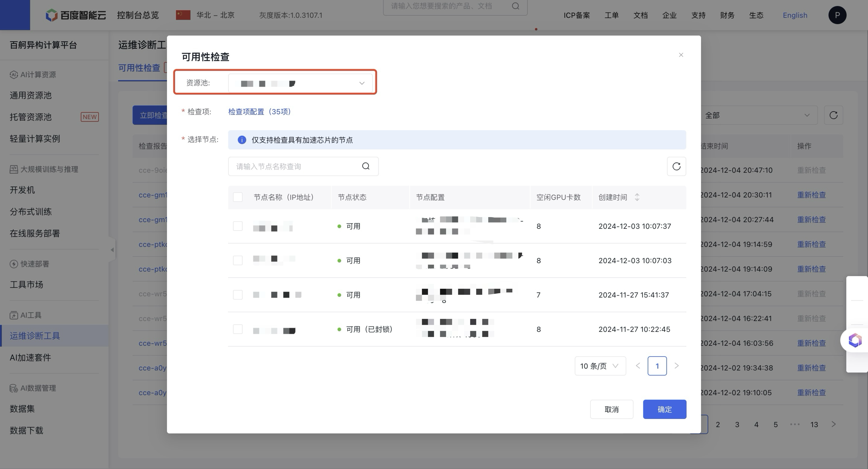Screen dimensions: 868x469
Task: Switch to 可用性检查 tab
Action: 139,68
